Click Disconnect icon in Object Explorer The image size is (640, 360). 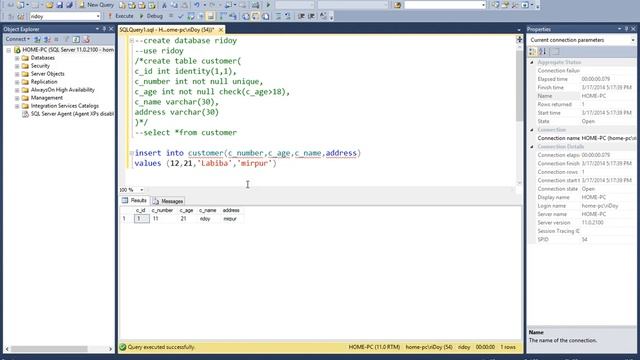(47, 39)
